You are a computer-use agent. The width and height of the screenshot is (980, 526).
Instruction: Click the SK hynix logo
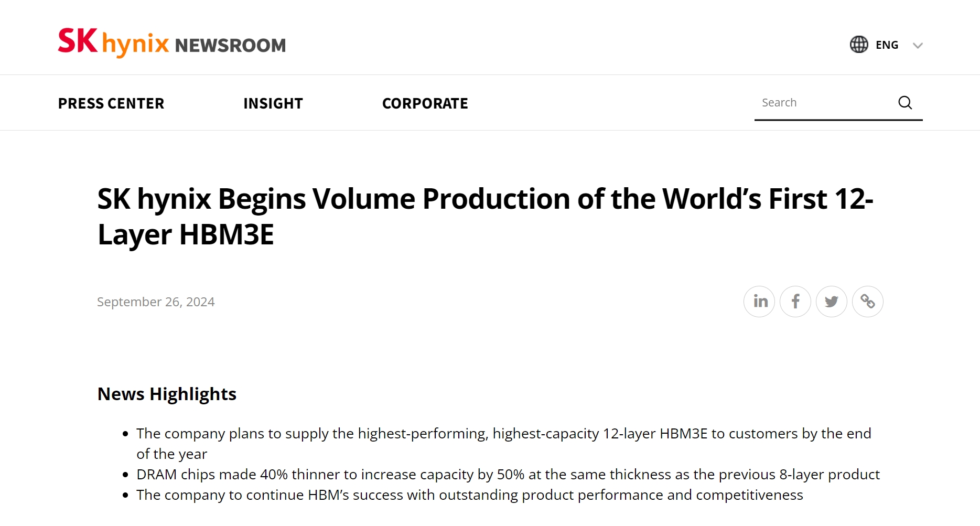tap(113, 42)
